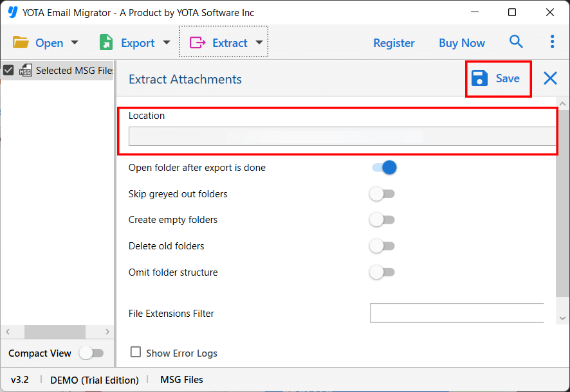Expand the Open dropdown arrow
Viewport: 570px width, 392px height.
75,42
